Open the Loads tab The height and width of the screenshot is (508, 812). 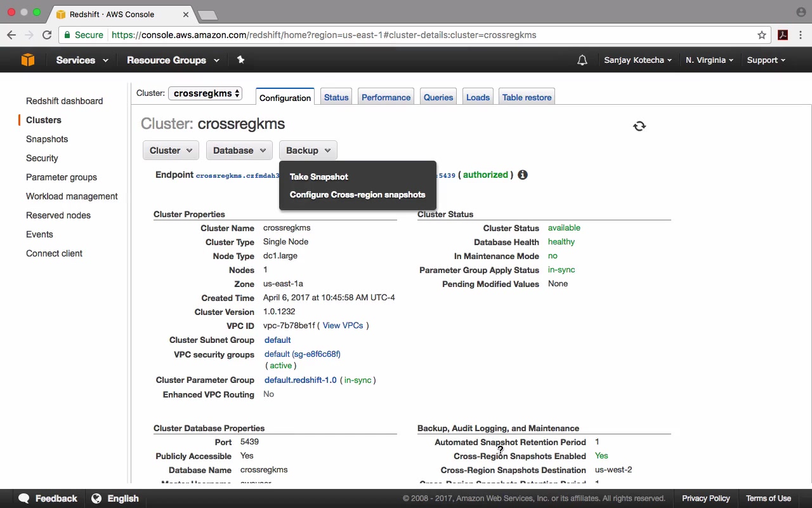[478, 97]
